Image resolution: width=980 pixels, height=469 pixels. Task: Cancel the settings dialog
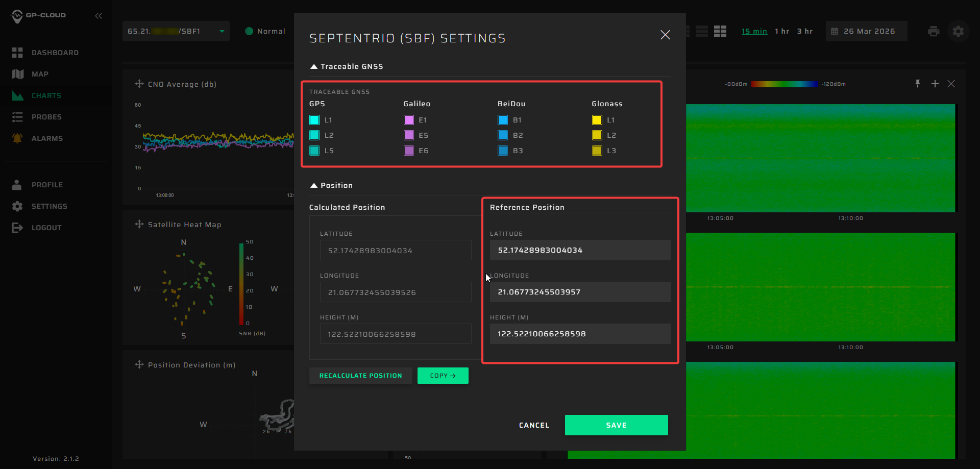[x=534, y=425]
